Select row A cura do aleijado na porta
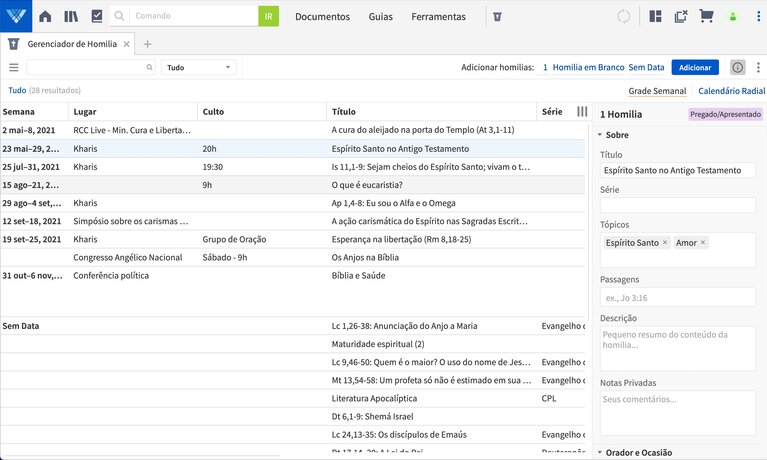 [x=293, y=130]
